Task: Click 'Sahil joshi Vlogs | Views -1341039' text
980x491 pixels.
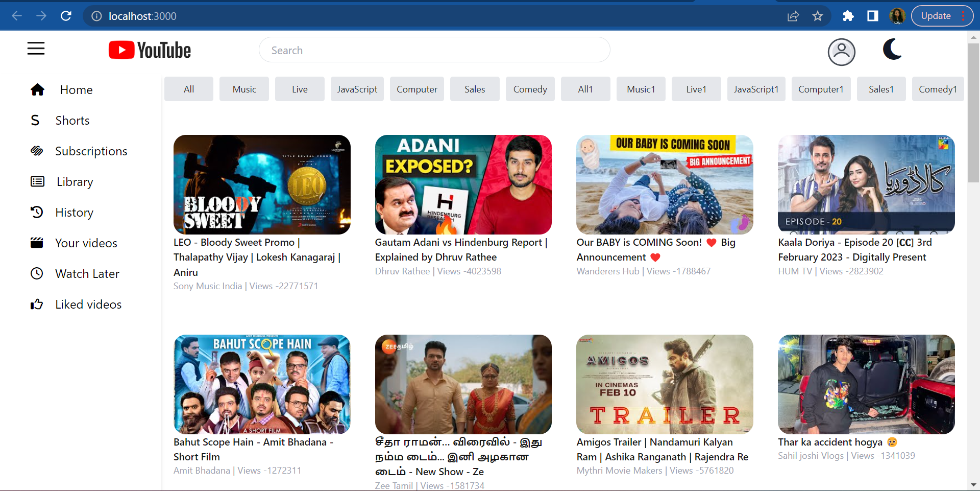Action: (846, 456)
